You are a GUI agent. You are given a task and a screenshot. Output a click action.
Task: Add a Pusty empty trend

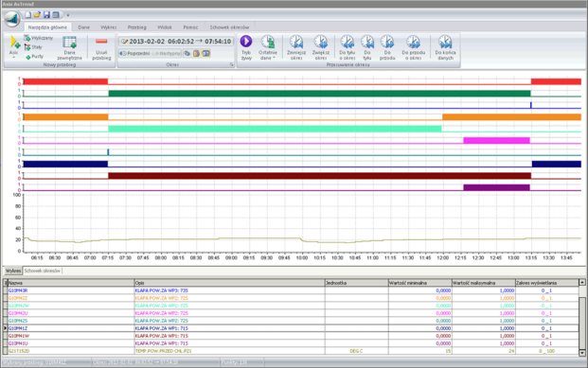pyautogui.click(x=34, y=57)
